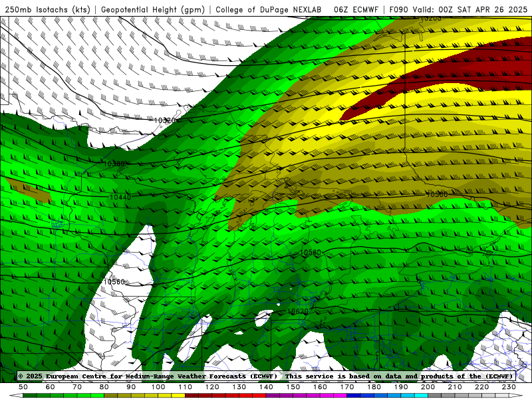Click the "250mb Isotachs (kts)" title text
Image resolution: width=532 pixels, height=399 pixels.
coord(47,9)
